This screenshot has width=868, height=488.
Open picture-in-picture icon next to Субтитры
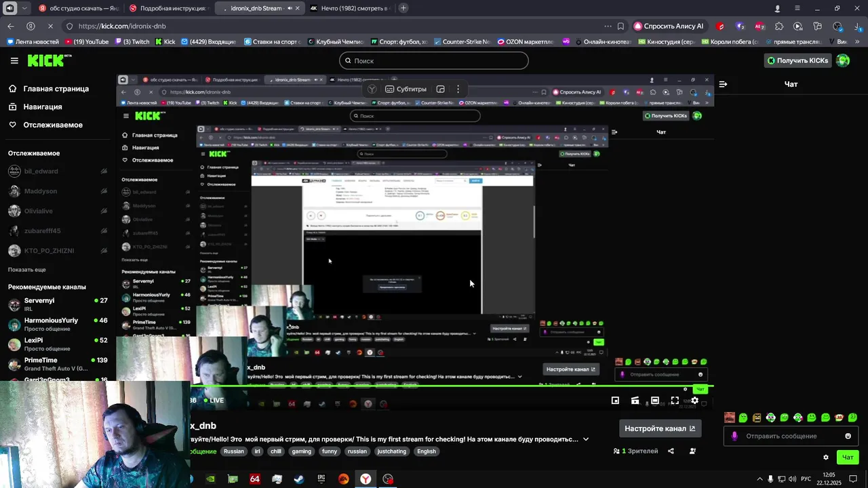[x=440, y=89]
